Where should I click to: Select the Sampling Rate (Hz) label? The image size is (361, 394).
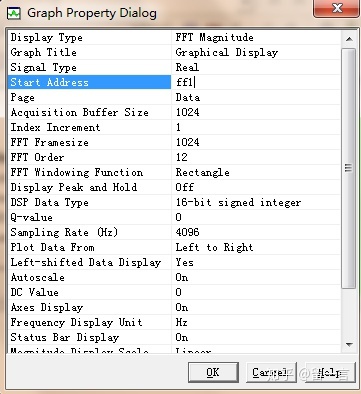64,232
